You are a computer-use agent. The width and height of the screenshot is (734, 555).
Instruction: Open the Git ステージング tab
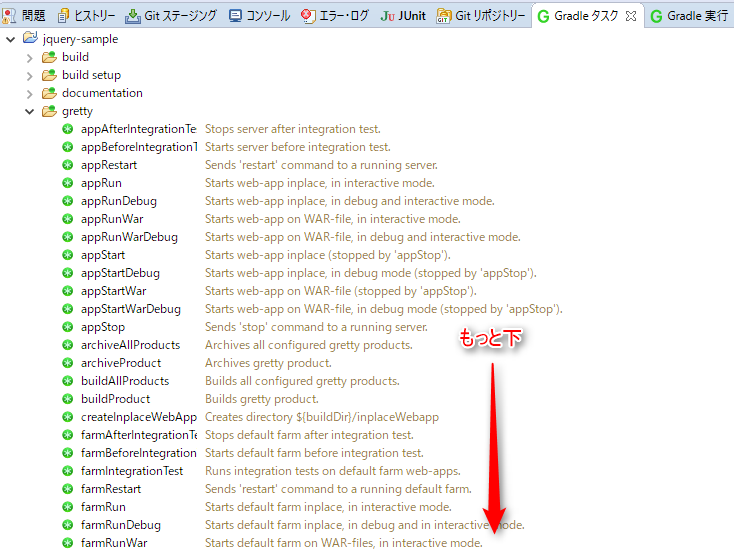[x=171, y=16]
